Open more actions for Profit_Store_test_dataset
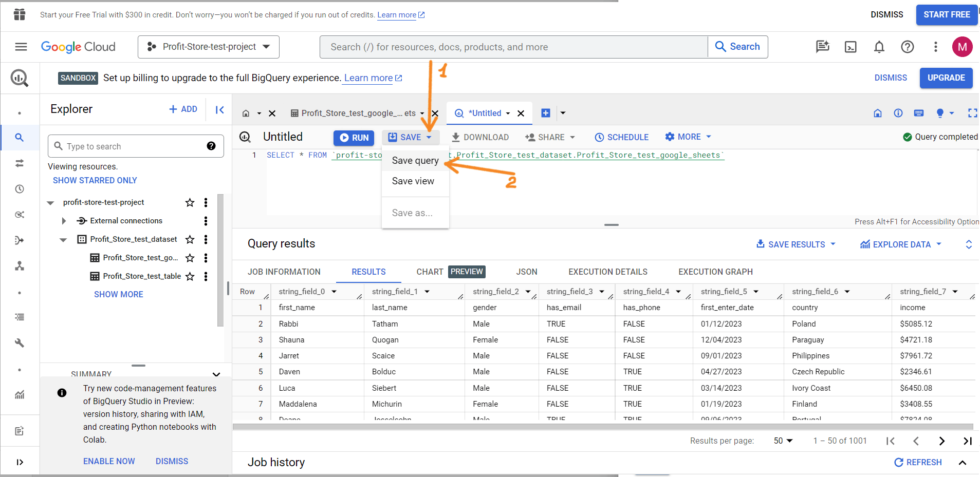Screen dimensions: 980x477 206,239
